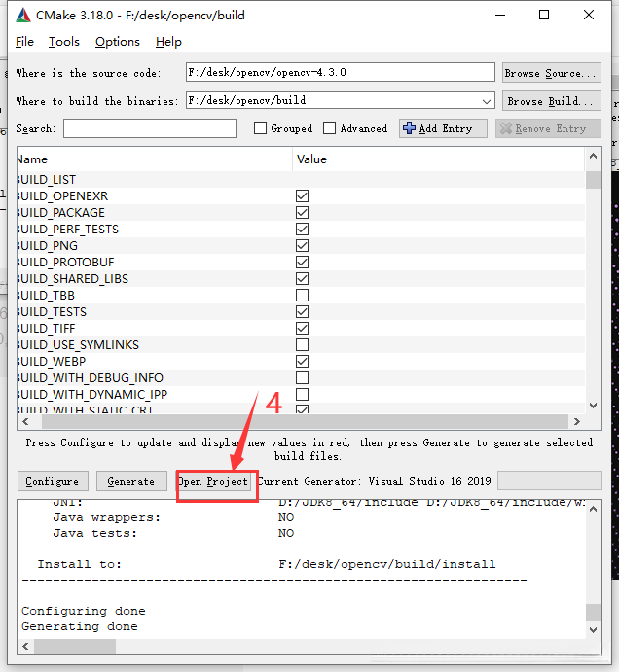Click the Open Project button
Image resolution: width=619 pixels, height=672 pixels.
tap(213, 481)
